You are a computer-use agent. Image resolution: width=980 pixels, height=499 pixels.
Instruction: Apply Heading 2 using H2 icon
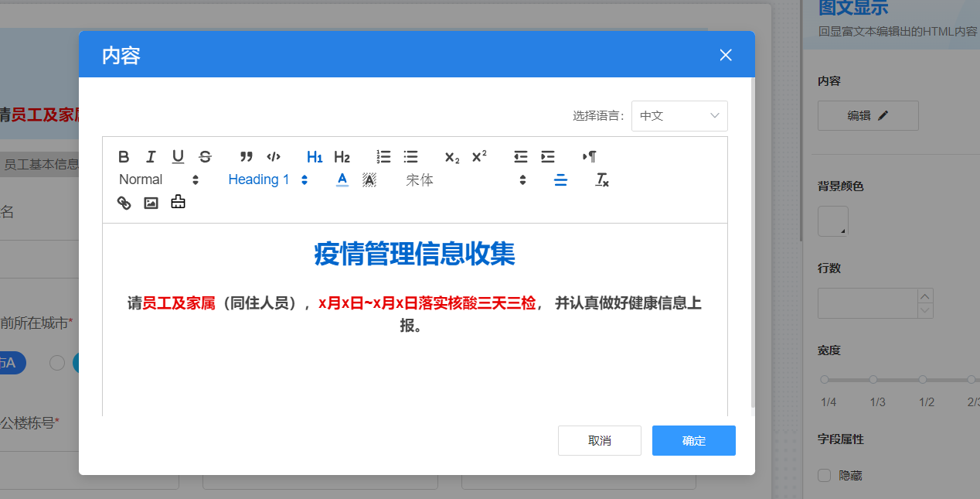pos(342,157)
